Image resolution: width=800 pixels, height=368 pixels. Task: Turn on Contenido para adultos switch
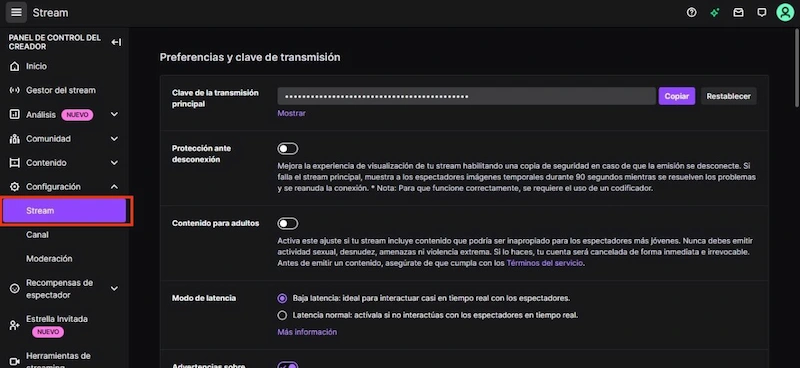click(288, 224)
